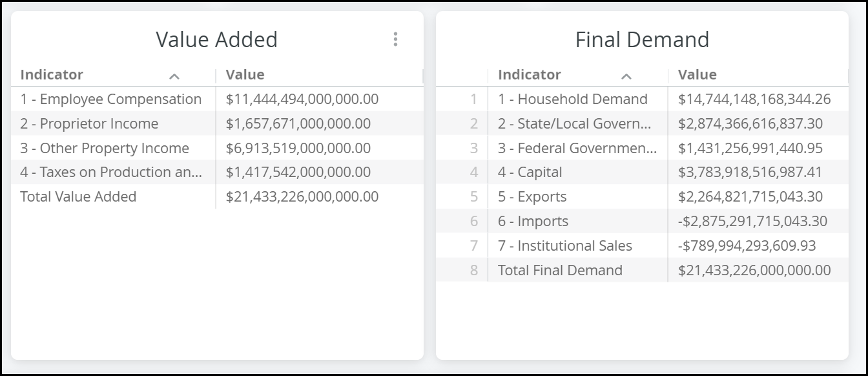
Task: Select the Employee Compensation row
Action: [217, 99]
